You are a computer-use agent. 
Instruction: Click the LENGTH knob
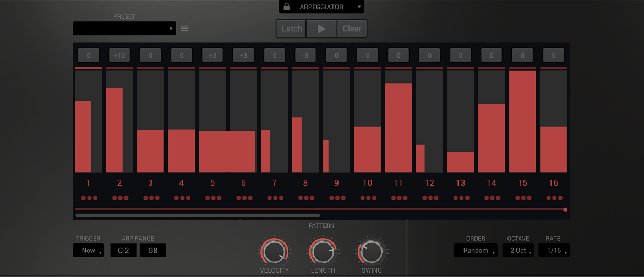point(323,252)
